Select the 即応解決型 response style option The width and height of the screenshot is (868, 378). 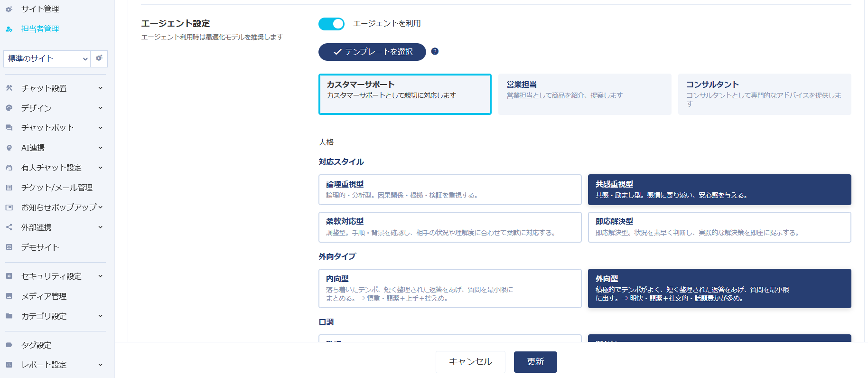coord(719,227)
